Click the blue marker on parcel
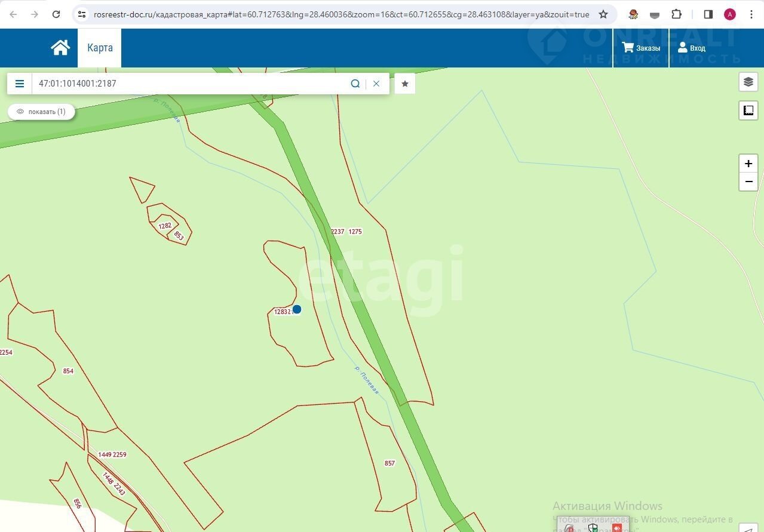The width and height of the screenshot is (764, 532). [x=297, y=309]
